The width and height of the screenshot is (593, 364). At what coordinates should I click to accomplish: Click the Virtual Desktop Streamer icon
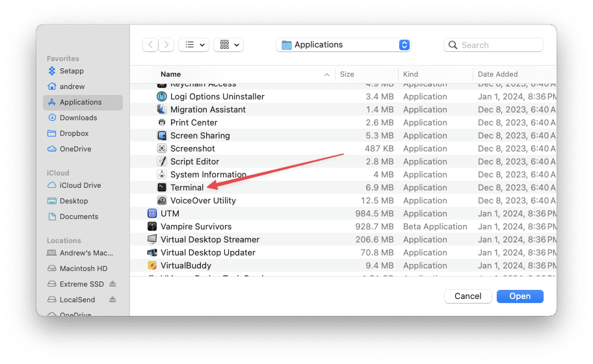tap(152, 239)
